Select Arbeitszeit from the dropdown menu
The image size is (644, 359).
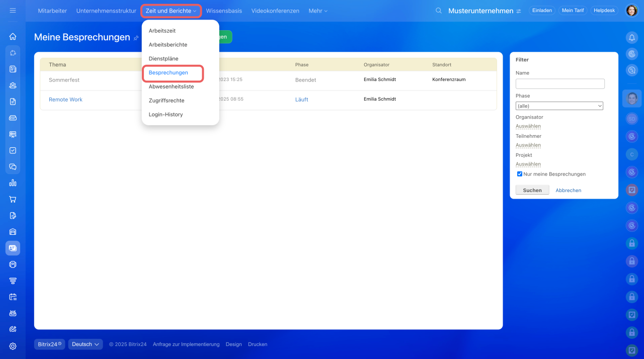[x=162, y=31]
